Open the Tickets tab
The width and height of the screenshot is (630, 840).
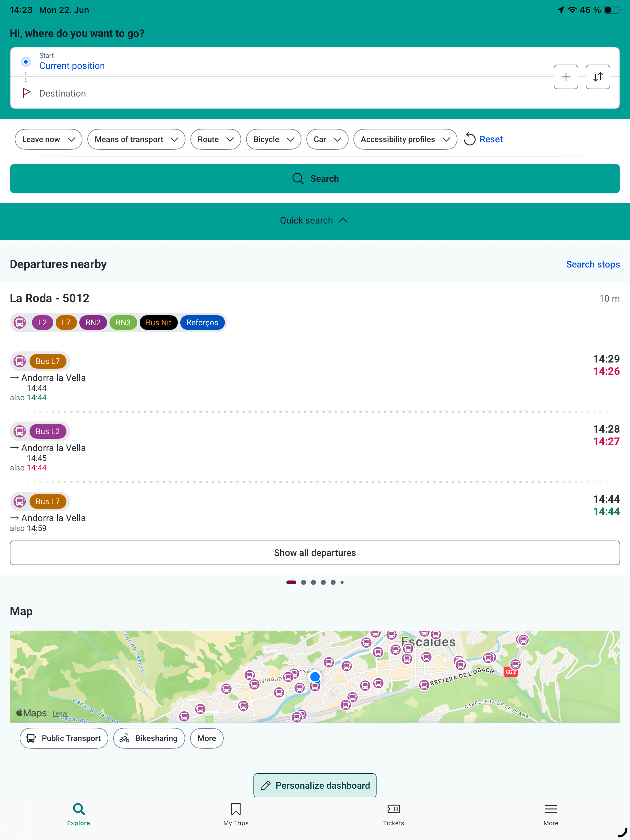pos(393,814)
